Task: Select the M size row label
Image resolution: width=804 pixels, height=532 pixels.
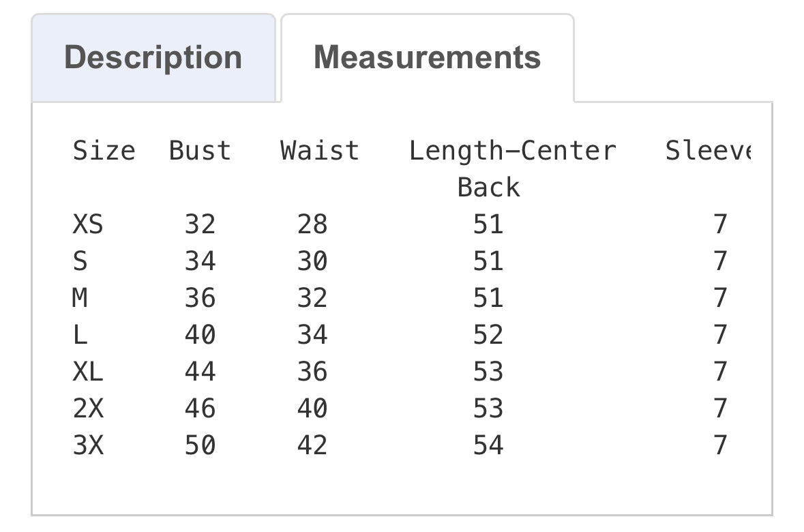Action: (x=80, y=298)
